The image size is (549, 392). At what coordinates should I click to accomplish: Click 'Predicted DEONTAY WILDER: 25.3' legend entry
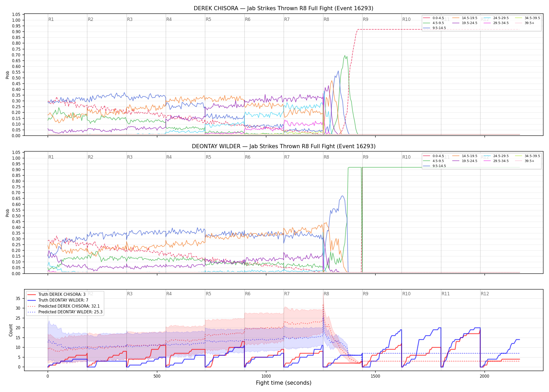coord(65,312)
